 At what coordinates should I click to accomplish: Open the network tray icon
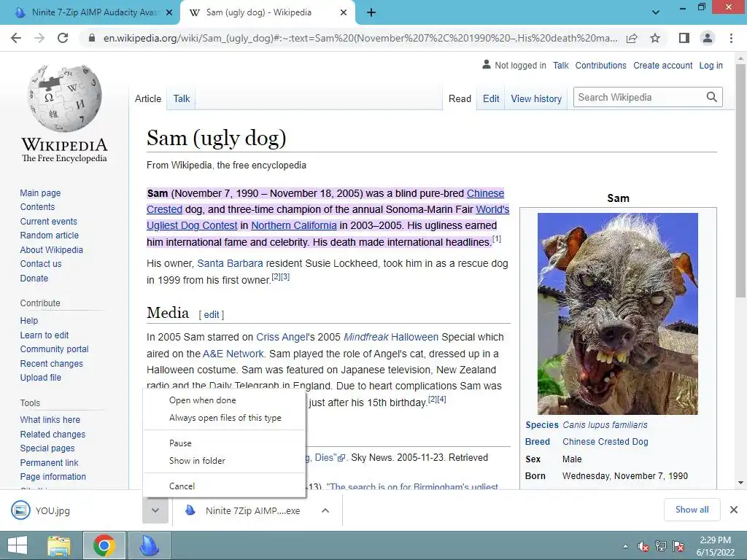[x=661, y=546]
